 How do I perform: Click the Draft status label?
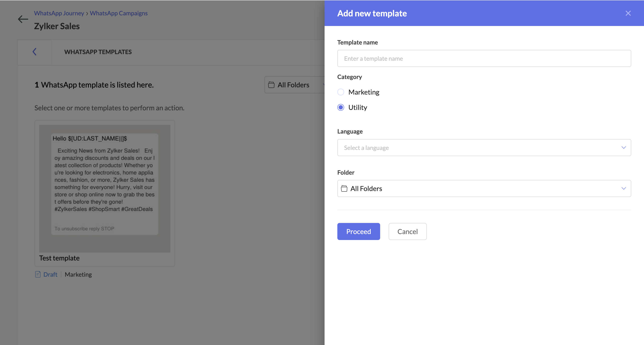pos(50,275)
